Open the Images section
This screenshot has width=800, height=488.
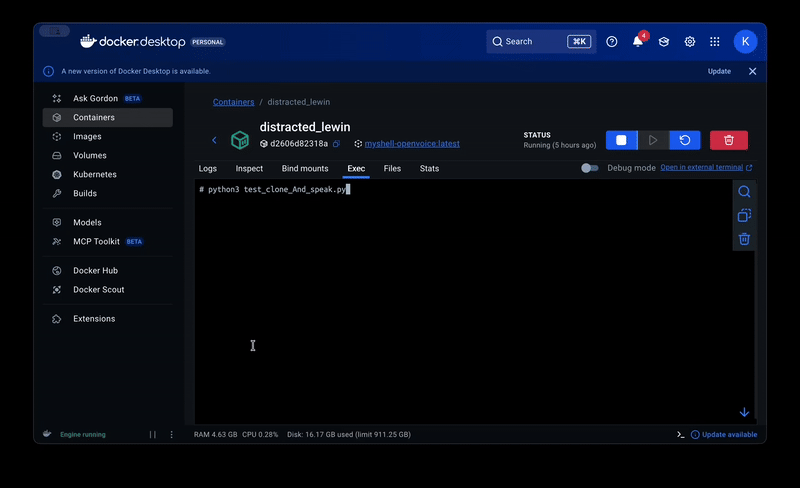(108, 136)
